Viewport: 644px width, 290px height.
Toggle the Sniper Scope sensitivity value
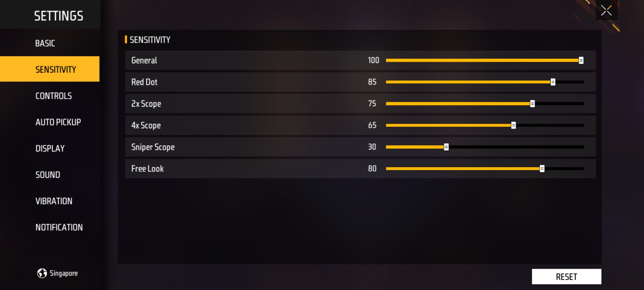(x=446, y=147)
